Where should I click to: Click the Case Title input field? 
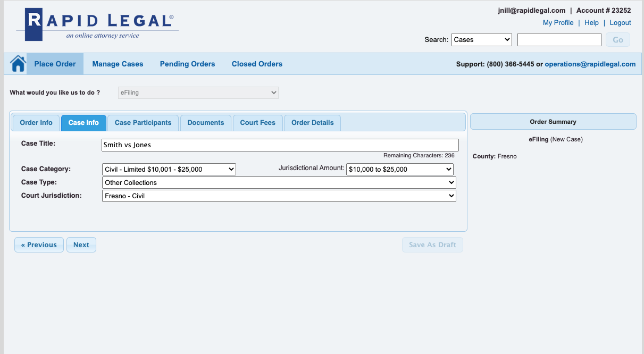(x=280, y=145)
